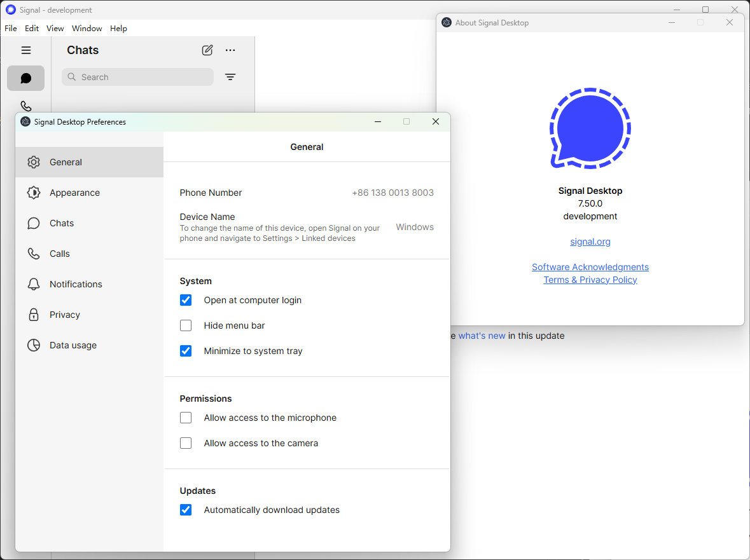Select the Calls phone icon in the sidebar
The width and height of the screenshot is (750, 560).
25,106
